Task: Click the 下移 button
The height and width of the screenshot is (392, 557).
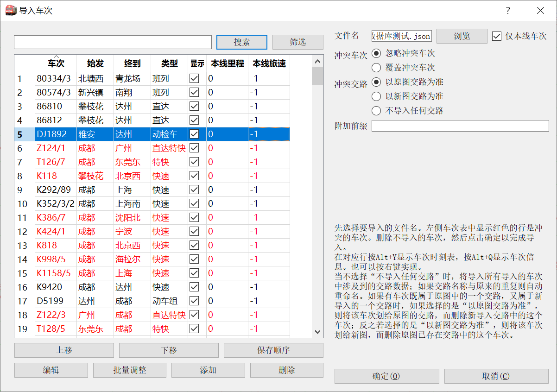Action: pyautogui.click(x=169, y=350)
